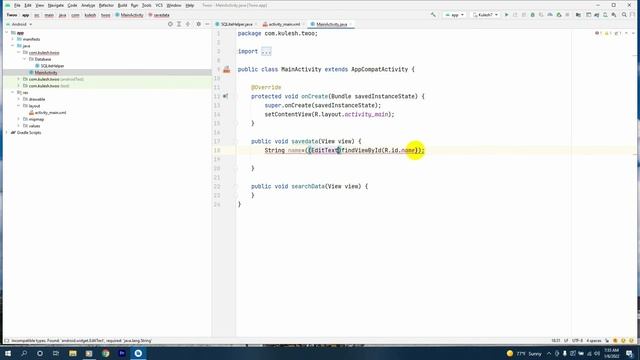Click the Search Everywhere magnifier icon
The width and height of the screenshot is (640, 360).
(624, 15)
